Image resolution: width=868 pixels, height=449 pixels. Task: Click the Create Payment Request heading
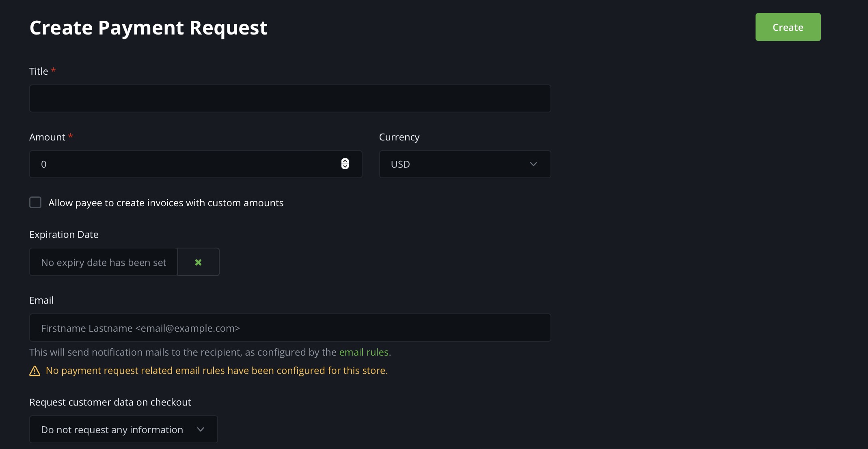148,27
